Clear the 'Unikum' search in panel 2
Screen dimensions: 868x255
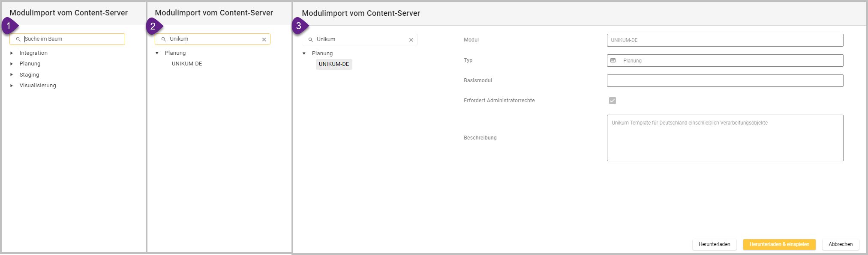264,39
